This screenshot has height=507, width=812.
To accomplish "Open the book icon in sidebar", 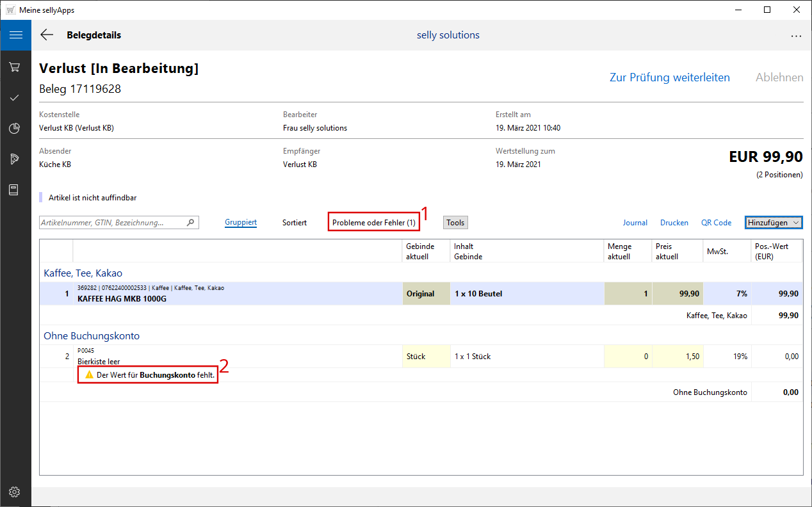I will [15, 190].
